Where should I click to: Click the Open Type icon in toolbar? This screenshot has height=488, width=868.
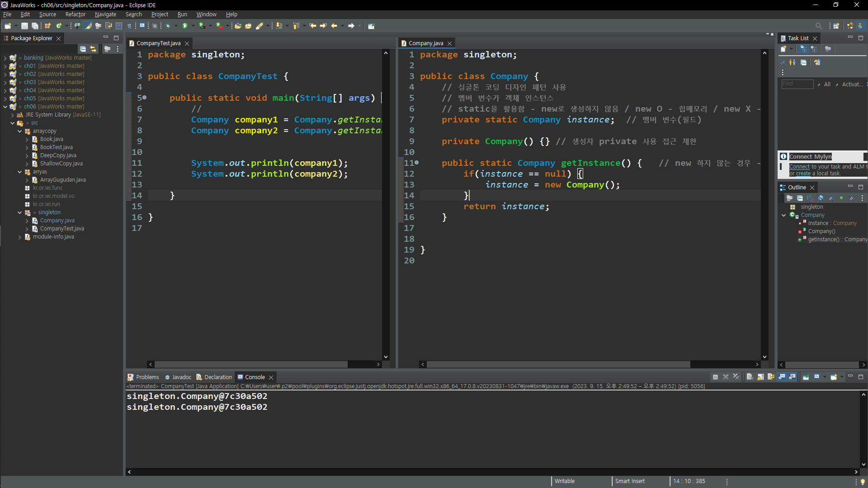[238, 26]
